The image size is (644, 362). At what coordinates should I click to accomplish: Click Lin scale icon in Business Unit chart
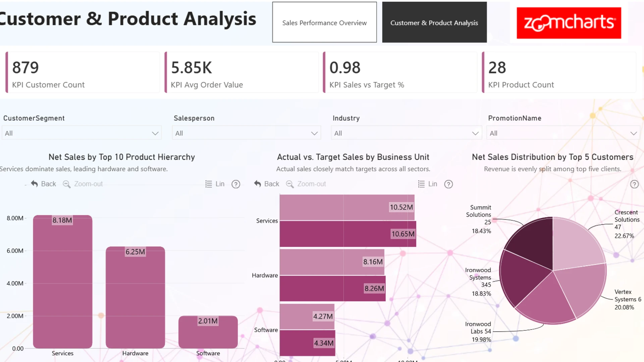coord(421,184)
